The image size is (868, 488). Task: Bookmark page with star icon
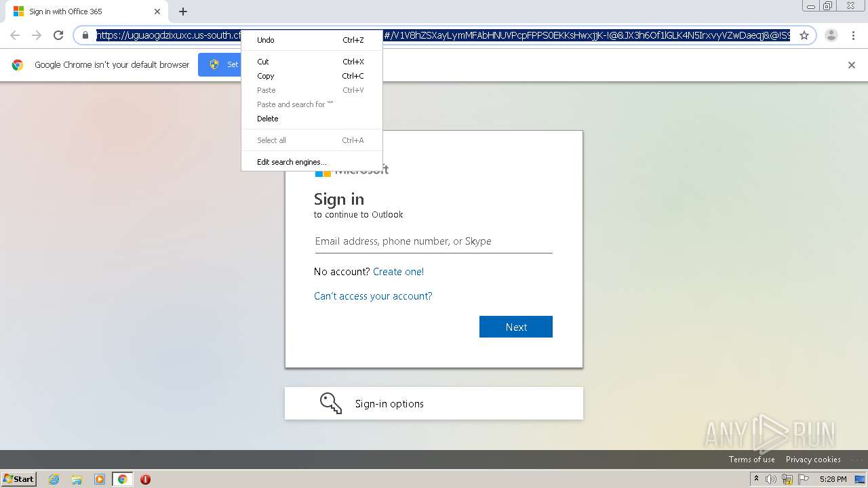804,35
